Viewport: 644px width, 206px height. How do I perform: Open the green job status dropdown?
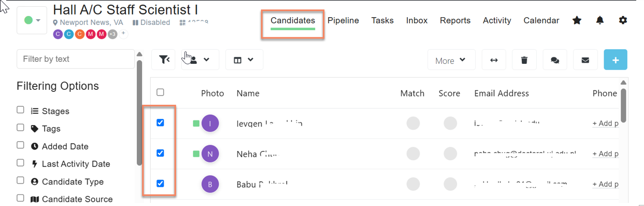(32, 20)
